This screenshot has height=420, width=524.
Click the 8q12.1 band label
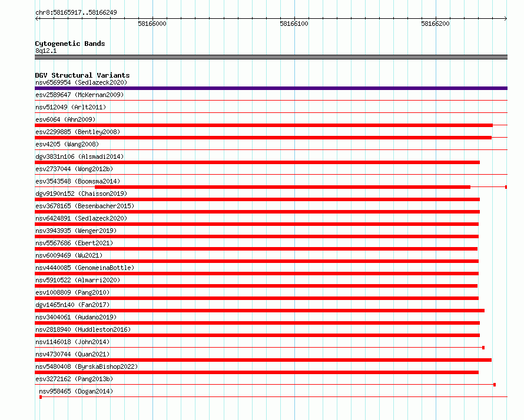(46, 51)
